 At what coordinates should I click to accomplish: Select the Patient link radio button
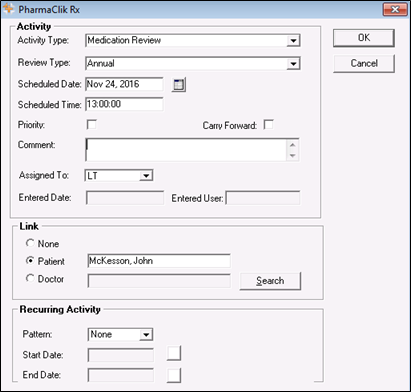30,261
